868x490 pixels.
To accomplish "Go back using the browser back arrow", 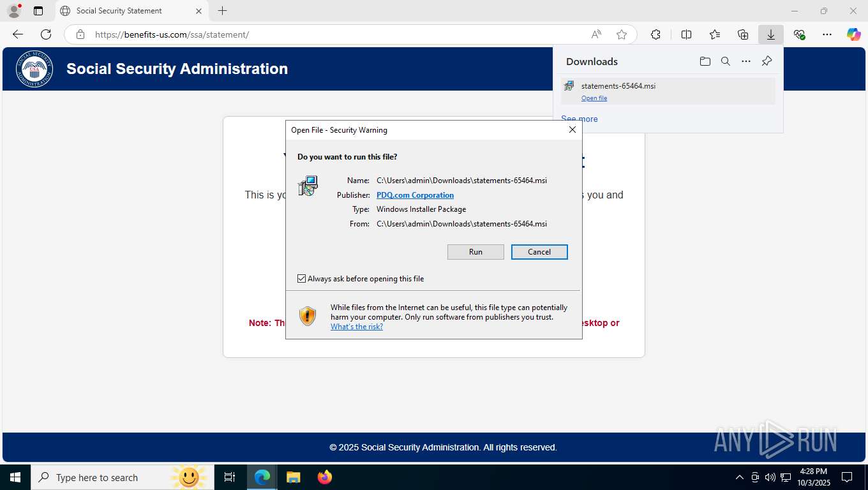I will 18,34.
